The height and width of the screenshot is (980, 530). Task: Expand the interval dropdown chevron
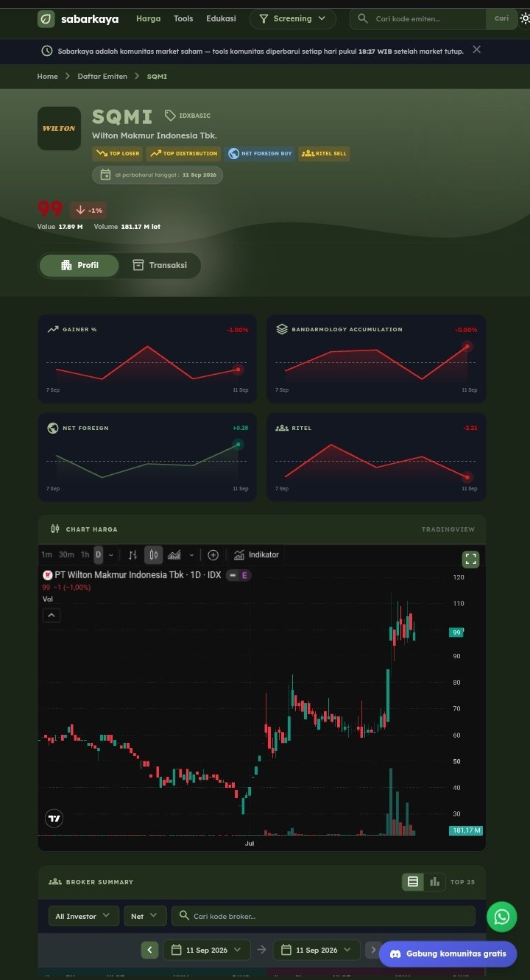(111, 555)
